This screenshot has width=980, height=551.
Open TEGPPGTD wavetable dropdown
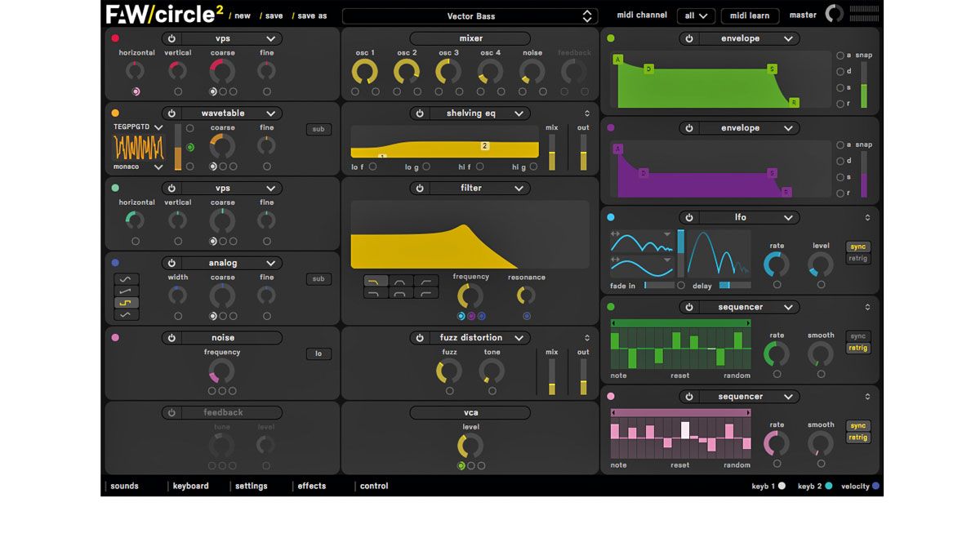(137, 127)
